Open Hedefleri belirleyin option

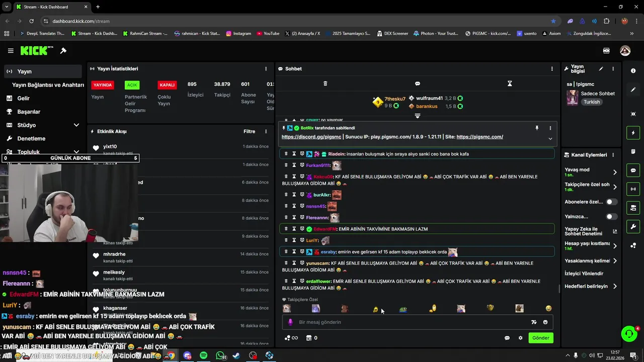pos(590,286)
